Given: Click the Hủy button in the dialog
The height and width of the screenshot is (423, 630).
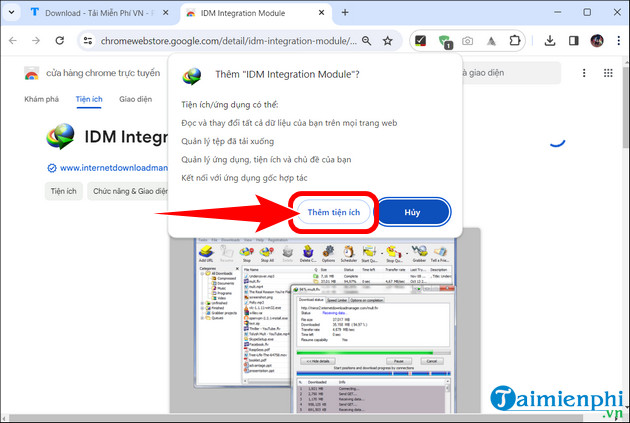Looking at the screenshot, I should 413,212.
